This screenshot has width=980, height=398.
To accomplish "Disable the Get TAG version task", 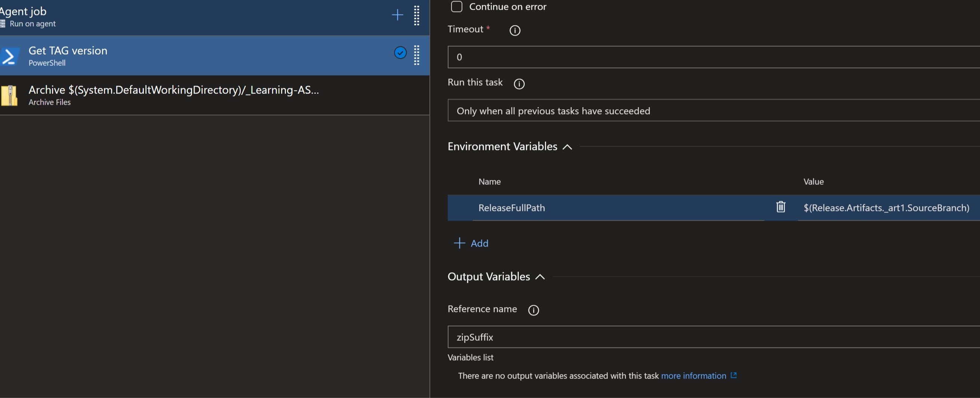I will pos(400,53).
